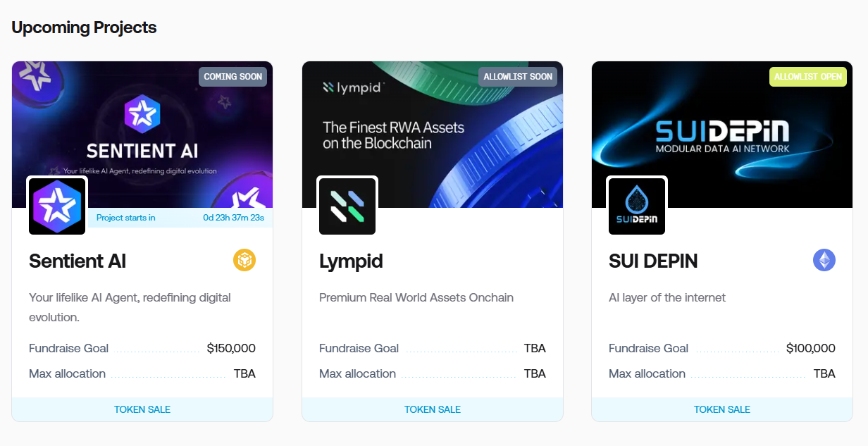Click the Coming Soon badge
This screenshot has width=868, height=446.
[232, 77]
